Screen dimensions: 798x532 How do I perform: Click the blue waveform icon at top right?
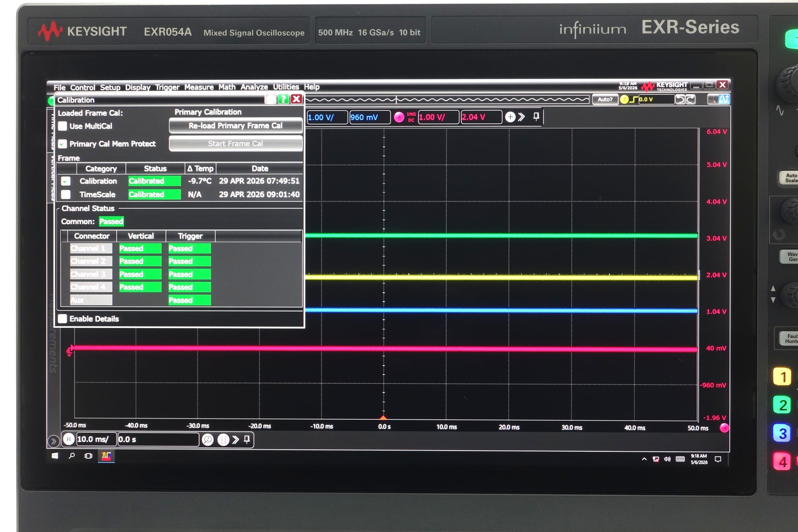(x=724, y=100)
